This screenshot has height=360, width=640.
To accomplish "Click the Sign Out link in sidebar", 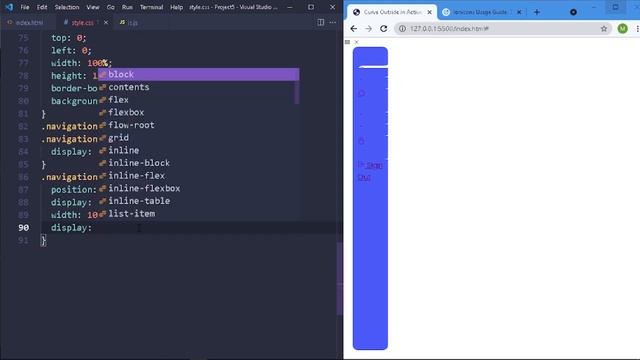I will click(371, 171).
